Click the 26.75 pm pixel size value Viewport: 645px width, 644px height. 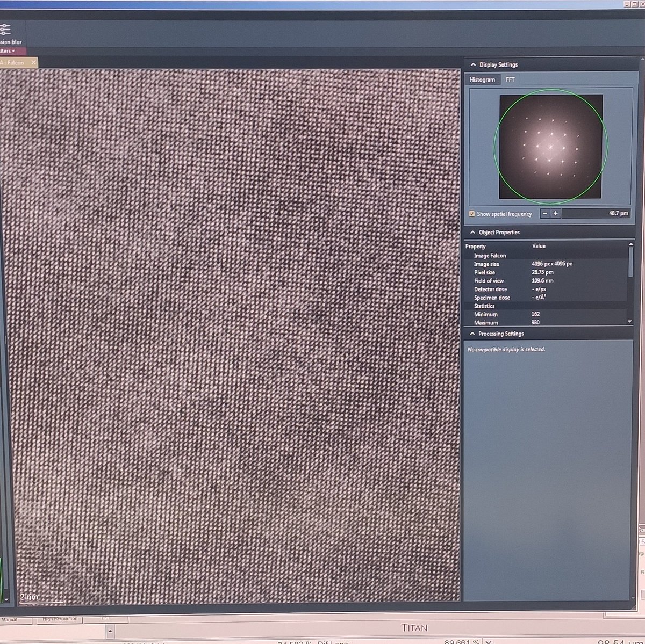tap(542, 272)
